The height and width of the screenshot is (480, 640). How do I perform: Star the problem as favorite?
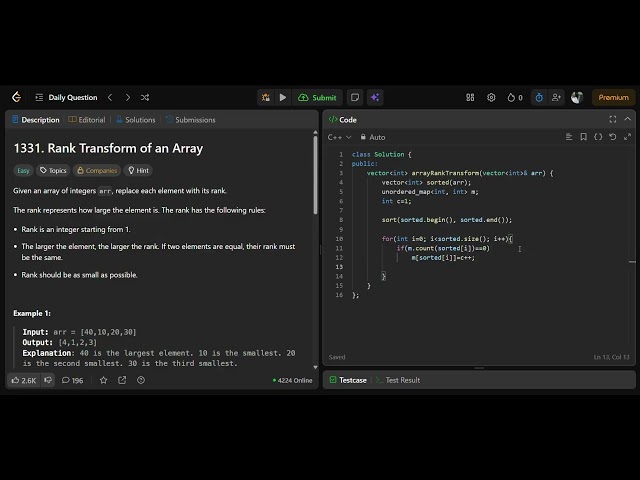[x=104, y=380]
